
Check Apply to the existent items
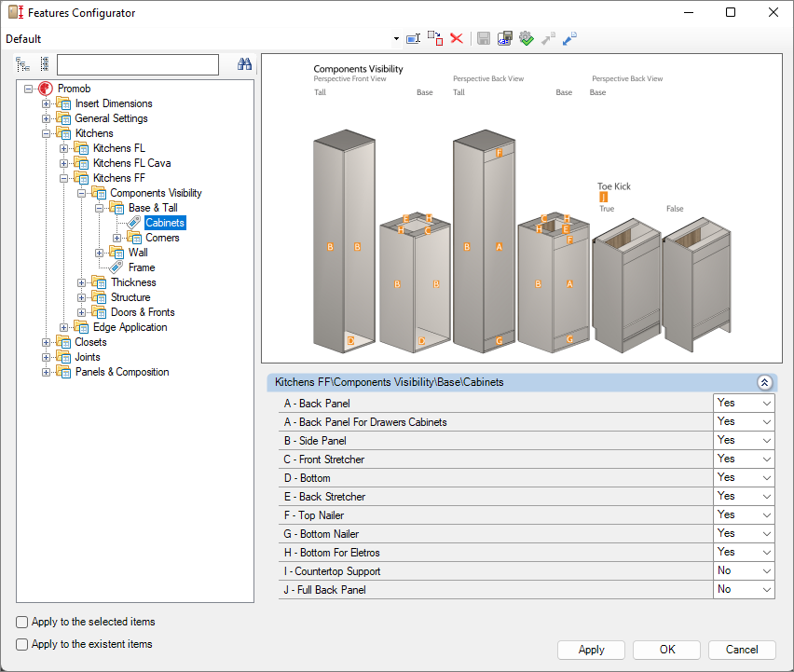click(22, 644)
